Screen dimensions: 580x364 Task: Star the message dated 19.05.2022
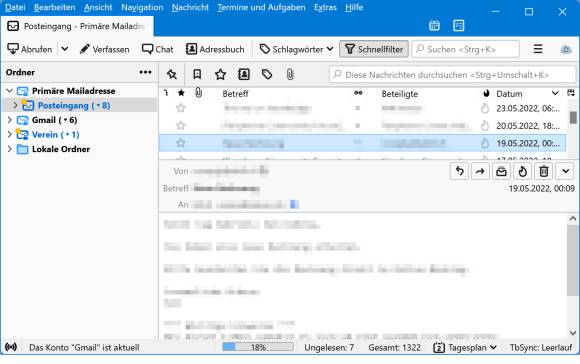click(x=181, y=143)
